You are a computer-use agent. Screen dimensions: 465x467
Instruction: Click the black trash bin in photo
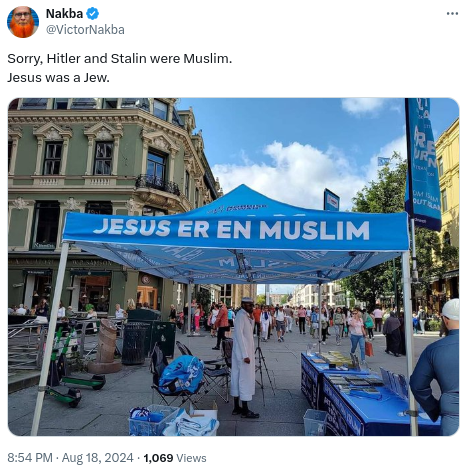[x=134, y=343]
